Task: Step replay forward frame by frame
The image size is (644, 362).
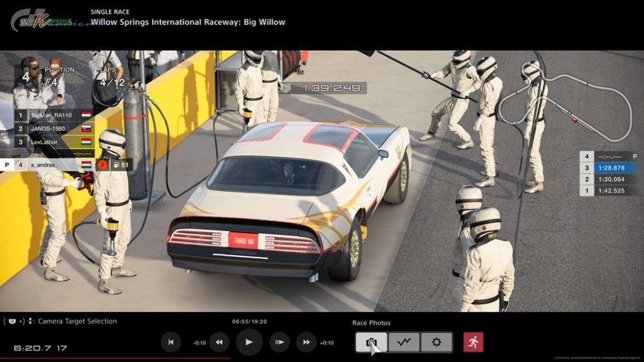Action: (x=279, y=342)
